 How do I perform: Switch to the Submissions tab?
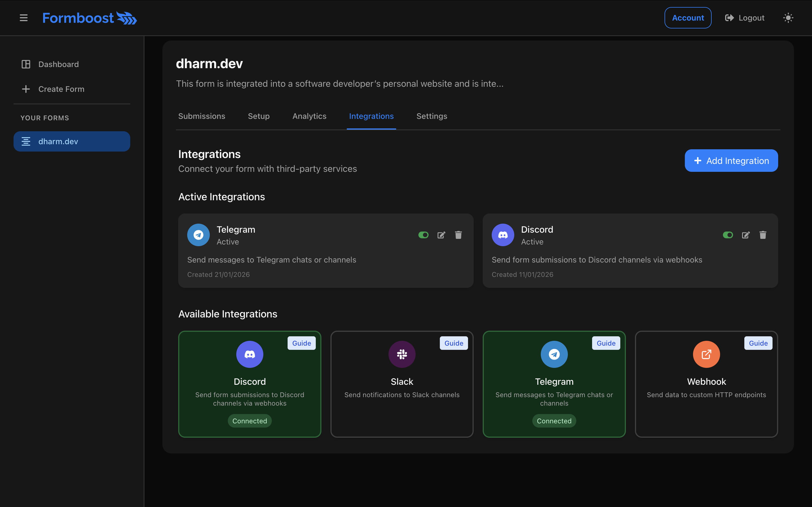202,116
